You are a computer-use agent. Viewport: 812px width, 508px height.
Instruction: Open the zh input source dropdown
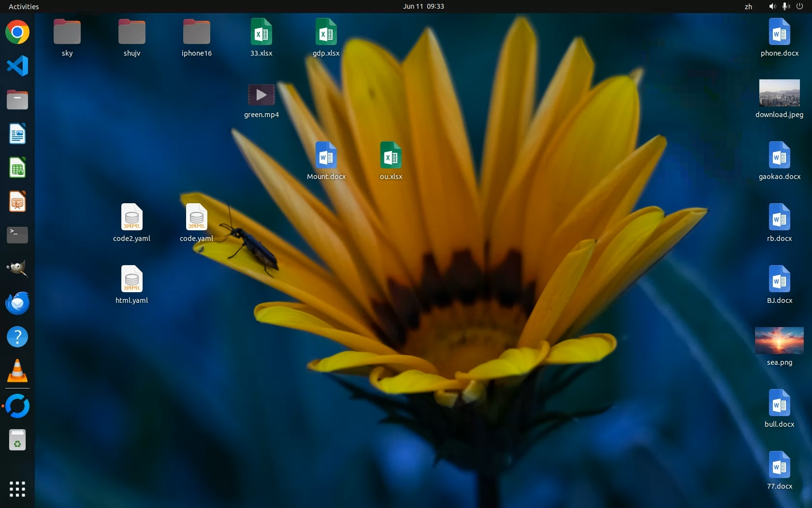748,6
